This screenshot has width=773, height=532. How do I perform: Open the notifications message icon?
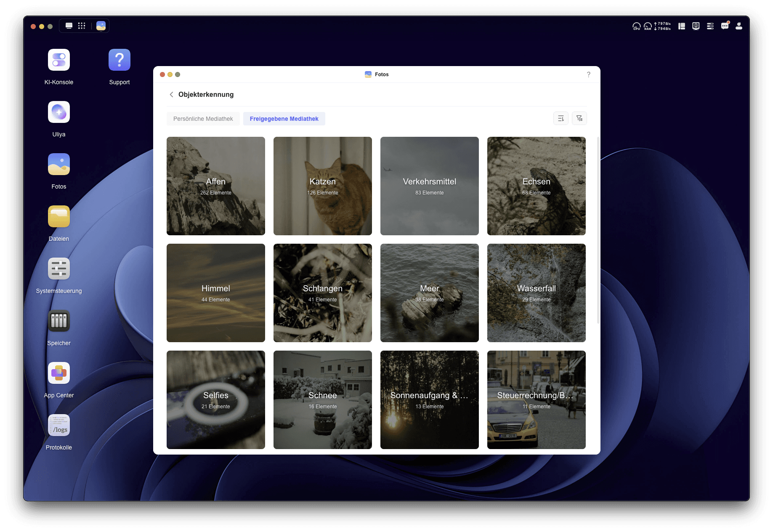tap(725, 26)
